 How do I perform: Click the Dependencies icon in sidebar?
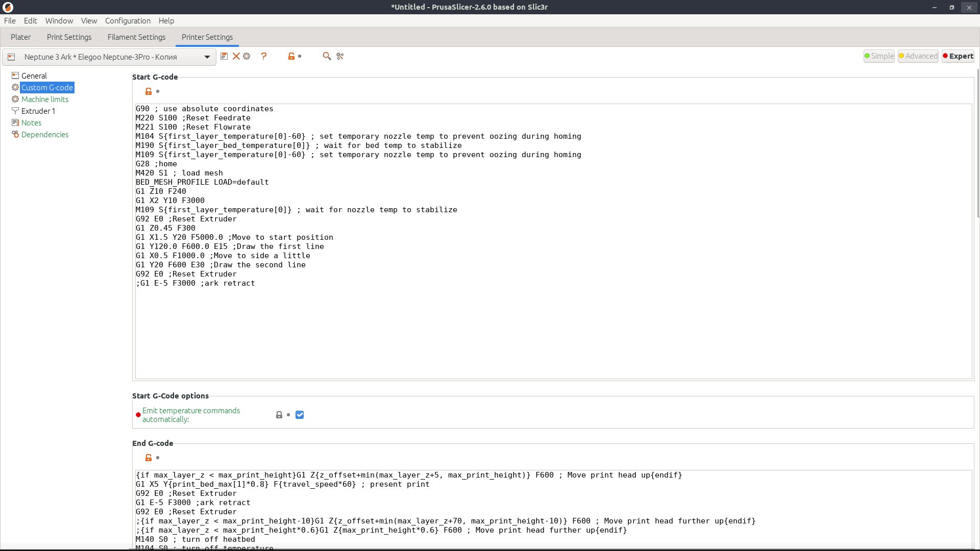[x=15, y=134]
